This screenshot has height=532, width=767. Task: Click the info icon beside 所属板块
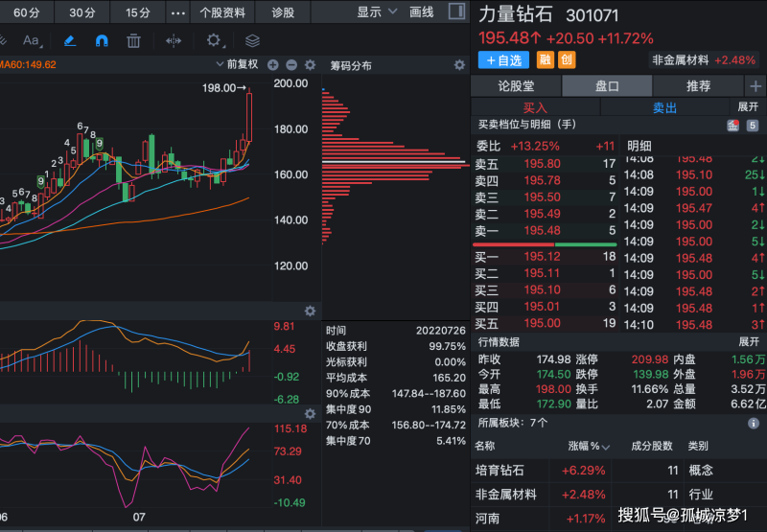coord(754,424)
